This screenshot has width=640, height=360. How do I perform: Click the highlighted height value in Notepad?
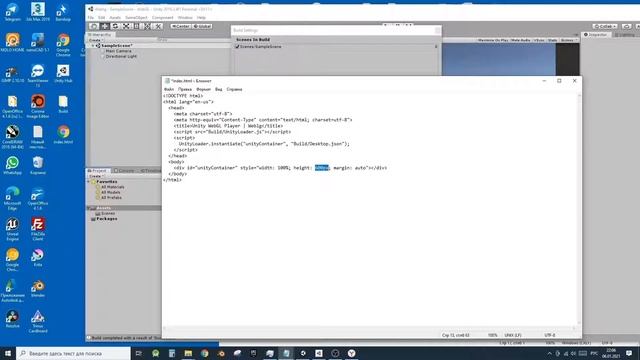pos(322,168)
